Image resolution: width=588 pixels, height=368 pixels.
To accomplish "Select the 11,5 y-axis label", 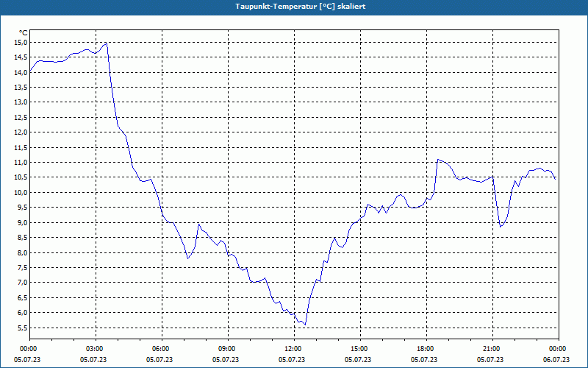I will coord(21,148).
